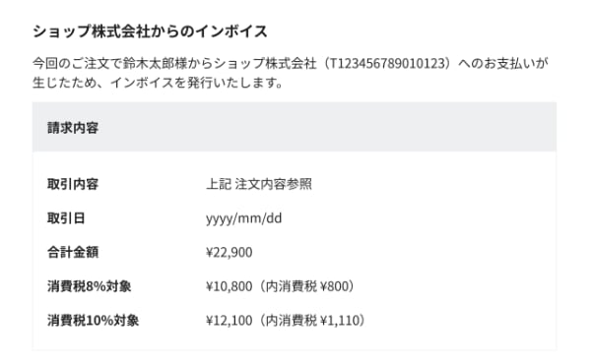
Task: Select the text 上記 注文内容参照
Action: (x=259, y=184)
